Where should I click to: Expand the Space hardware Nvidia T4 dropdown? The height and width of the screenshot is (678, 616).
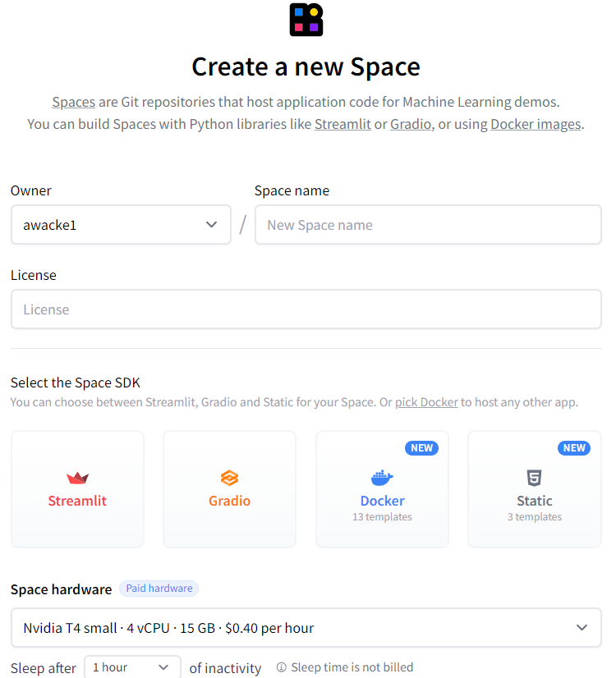306,628
